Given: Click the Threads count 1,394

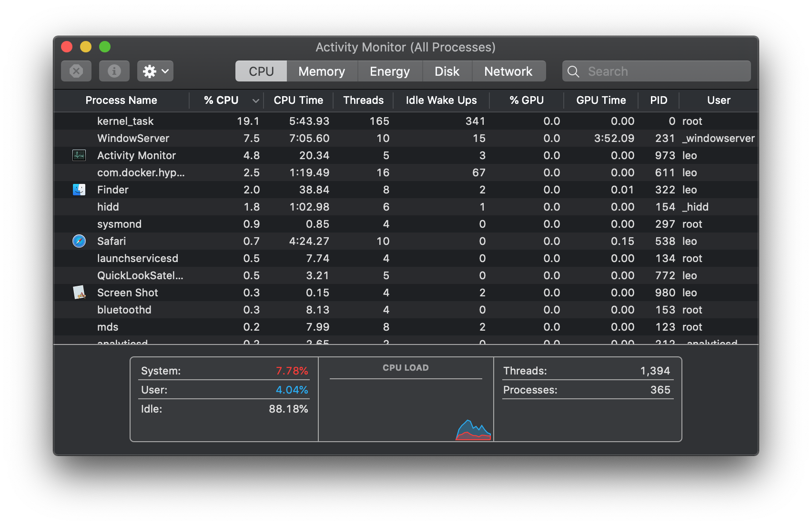Looking at the screenshot, I should coord(655,371).
